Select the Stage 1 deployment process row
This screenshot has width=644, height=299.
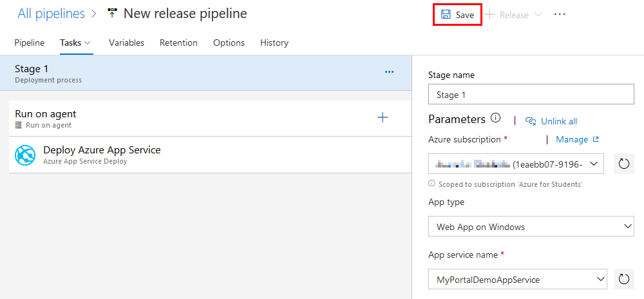205,73
